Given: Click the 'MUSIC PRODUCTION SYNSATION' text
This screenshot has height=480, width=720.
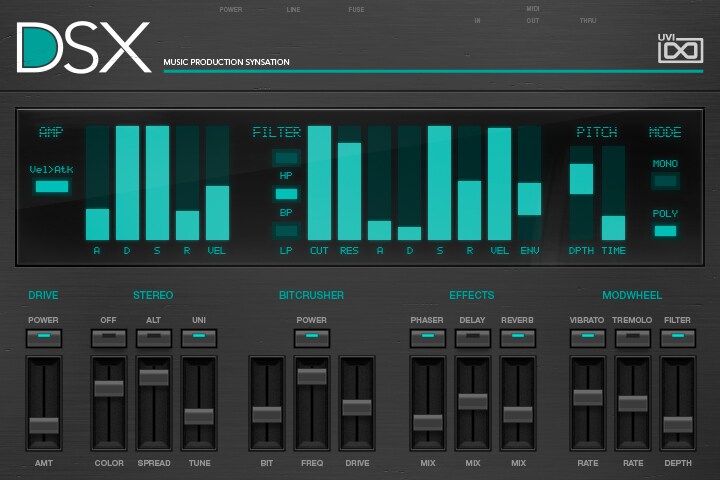Looking at the screenshot, I should click(x=226, y=62).
